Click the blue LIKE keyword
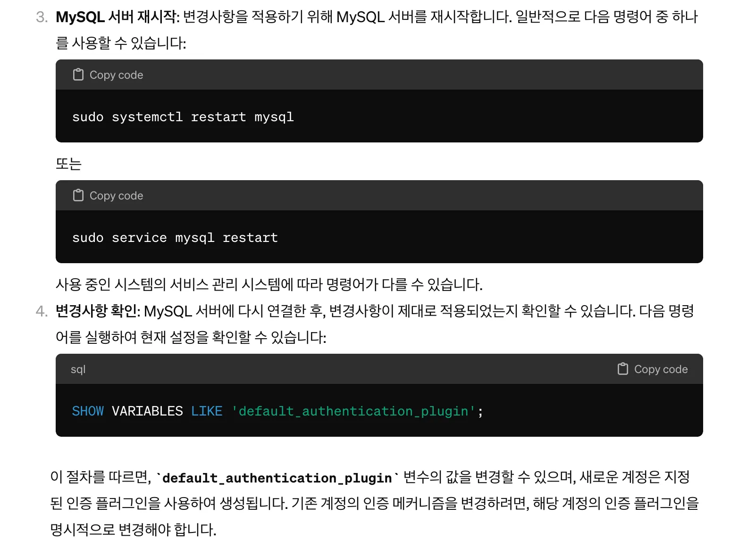 (207, 411)
